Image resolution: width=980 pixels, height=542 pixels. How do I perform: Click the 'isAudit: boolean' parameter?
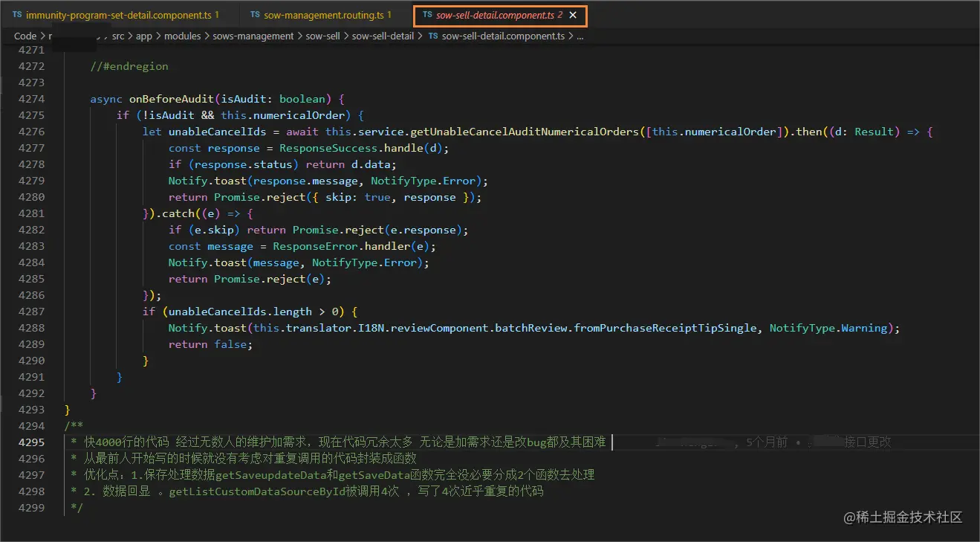273,99
